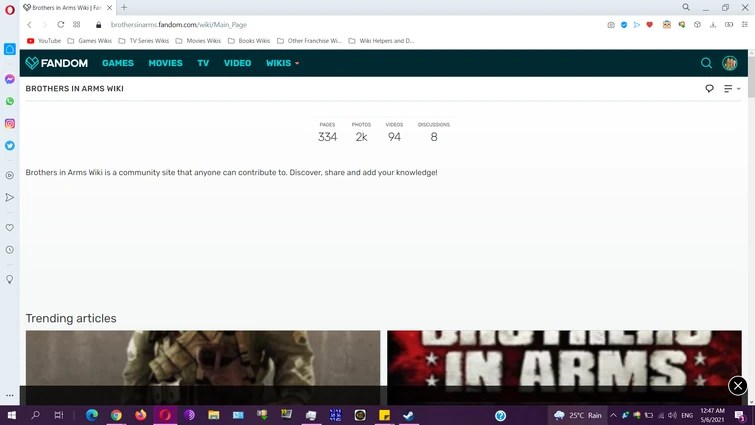
Task: Open a new browser tab
Action: coord(124,7)
